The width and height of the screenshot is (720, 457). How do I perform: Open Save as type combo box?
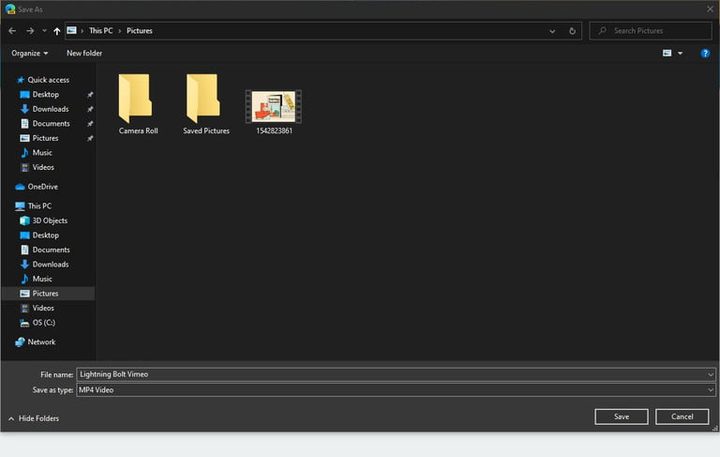[396, 390]
